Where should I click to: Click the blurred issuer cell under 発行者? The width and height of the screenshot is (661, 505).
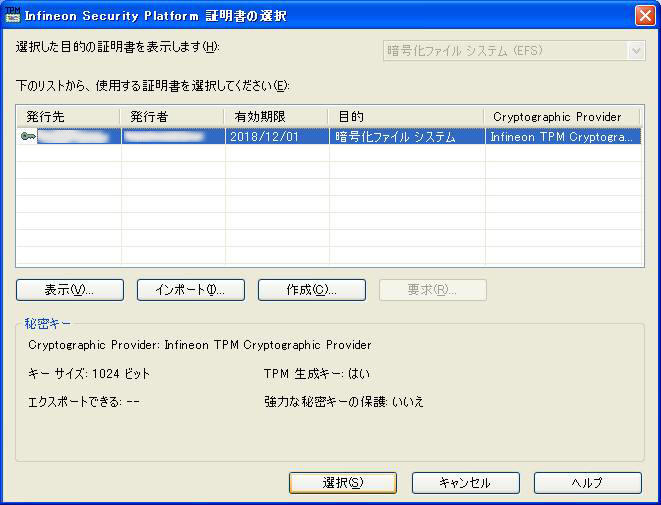(173, 137)
